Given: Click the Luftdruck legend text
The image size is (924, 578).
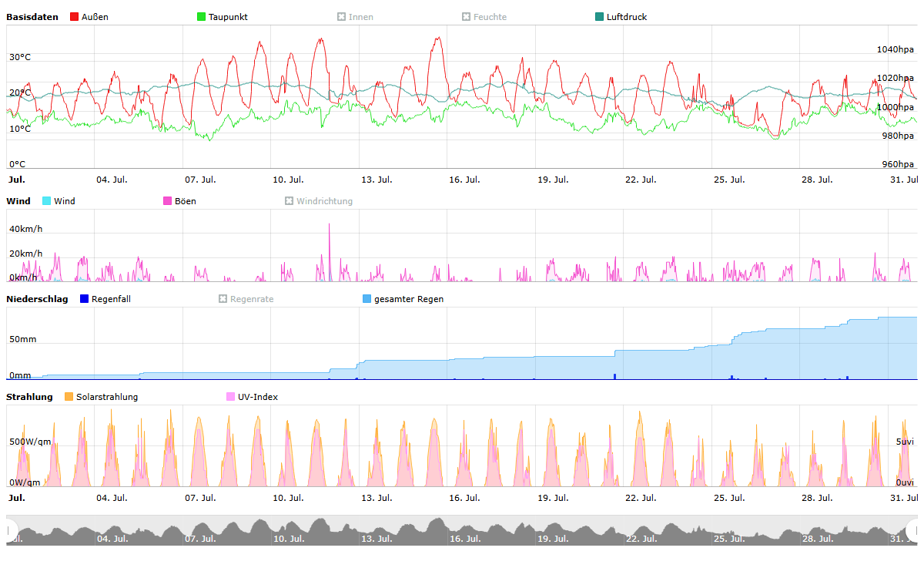Looking at the screenshot, I should click(x=626, y=17).
